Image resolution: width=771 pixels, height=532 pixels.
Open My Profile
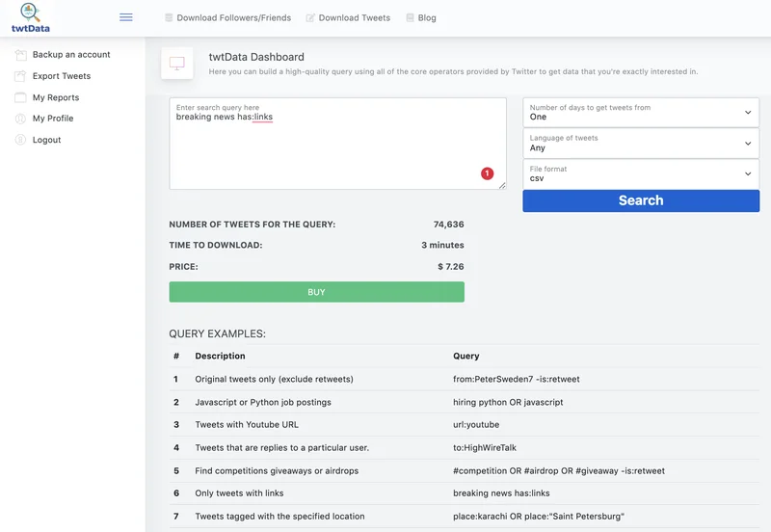coord(53,119)
